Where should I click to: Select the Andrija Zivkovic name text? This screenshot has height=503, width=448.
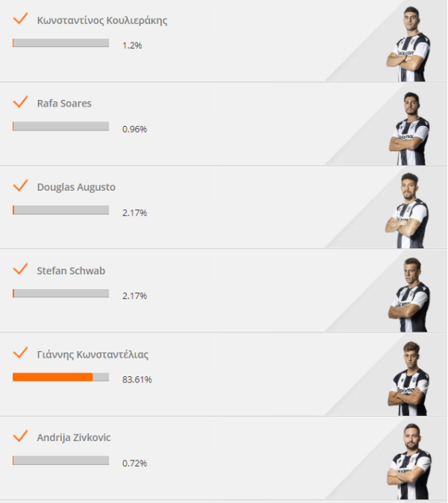pos(74,437)
